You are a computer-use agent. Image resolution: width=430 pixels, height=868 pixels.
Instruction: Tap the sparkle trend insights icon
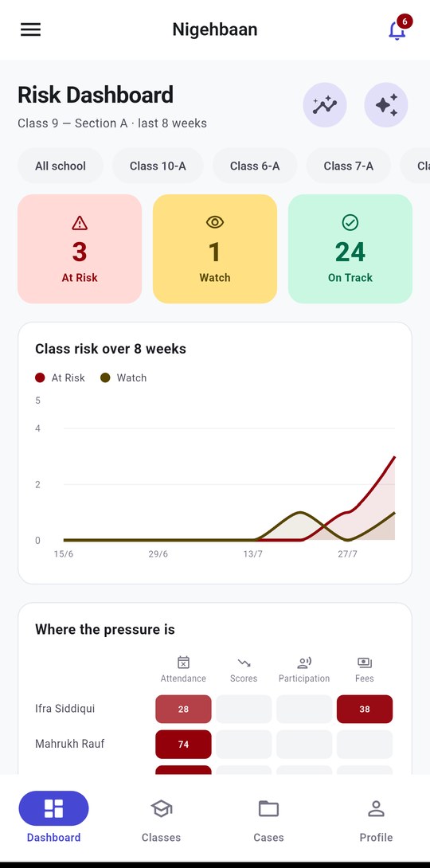click(x=325, y=105)
